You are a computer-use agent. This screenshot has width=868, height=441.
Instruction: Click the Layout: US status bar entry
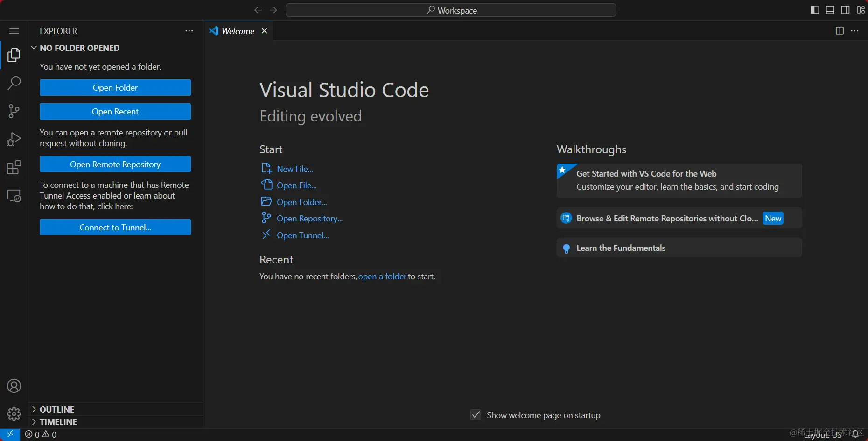pos(823,434)
